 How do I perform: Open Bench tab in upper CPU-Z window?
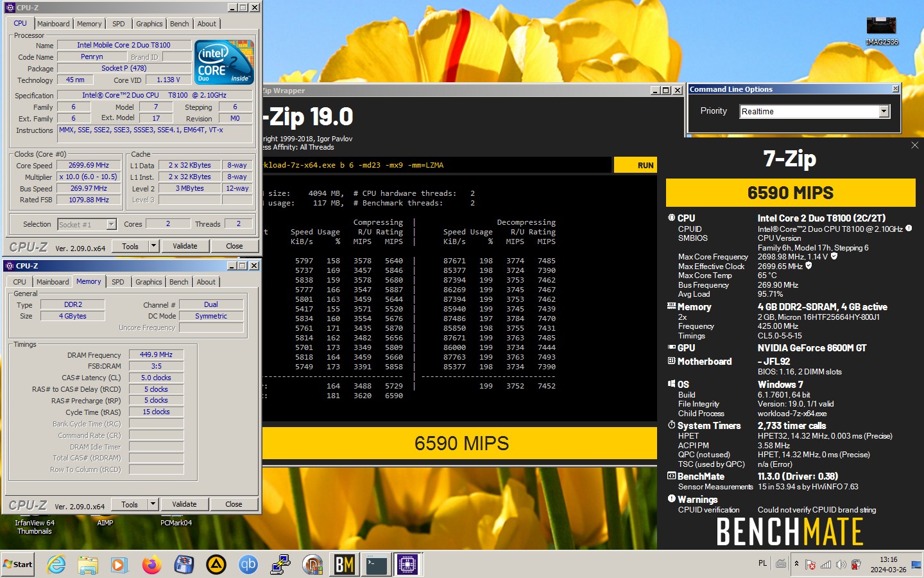tap(180, 24)
